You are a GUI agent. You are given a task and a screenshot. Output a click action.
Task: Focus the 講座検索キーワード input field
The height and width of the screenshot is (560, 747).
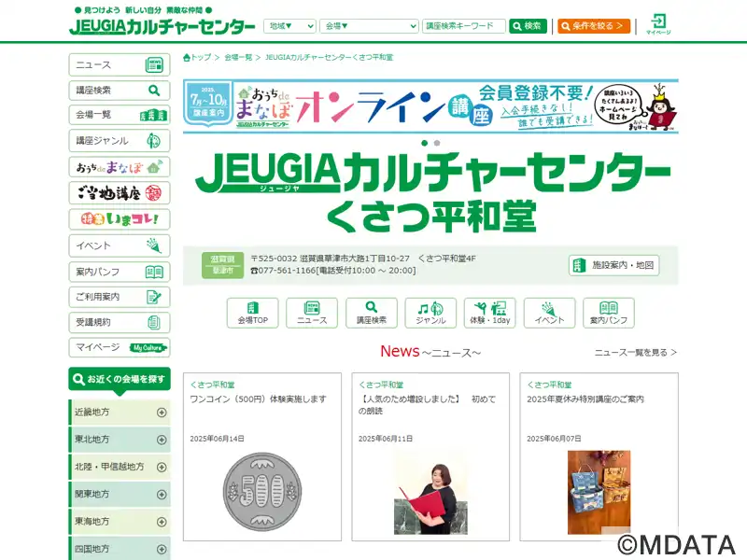tap(463, 26)
